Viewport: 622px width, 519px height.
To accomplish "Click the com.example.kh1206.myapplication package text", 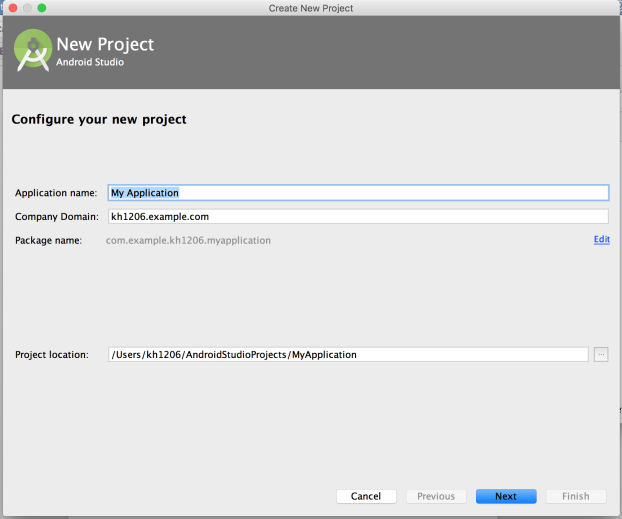I will click(188, 240).
